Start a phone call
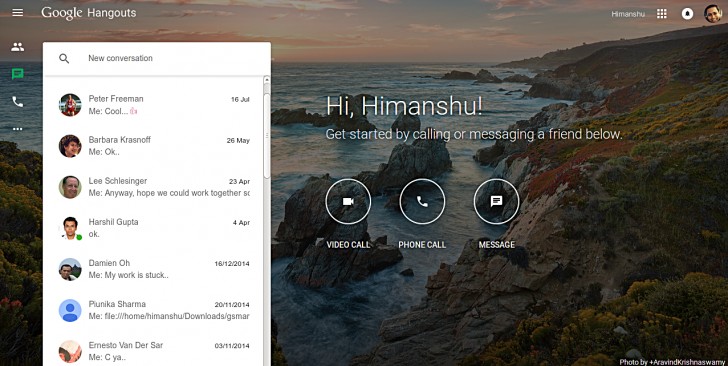 tap(422, 202)
